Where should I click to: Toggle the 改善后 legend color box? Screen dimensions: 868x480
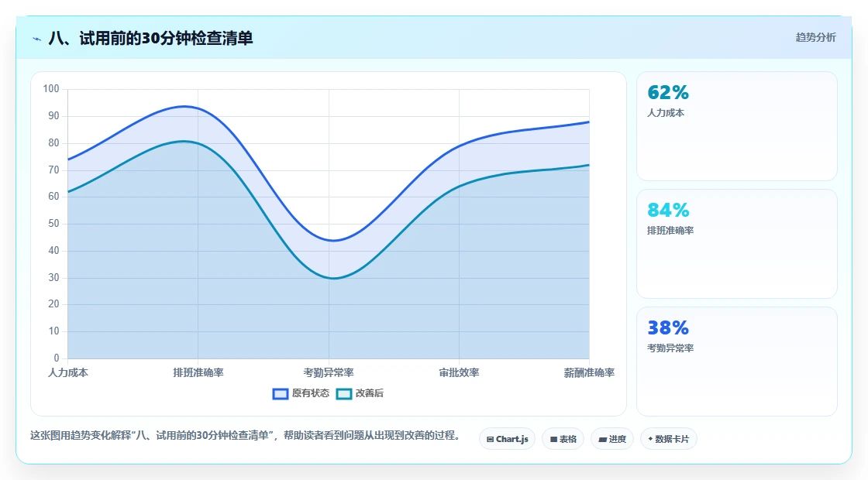tap(344, 394)
